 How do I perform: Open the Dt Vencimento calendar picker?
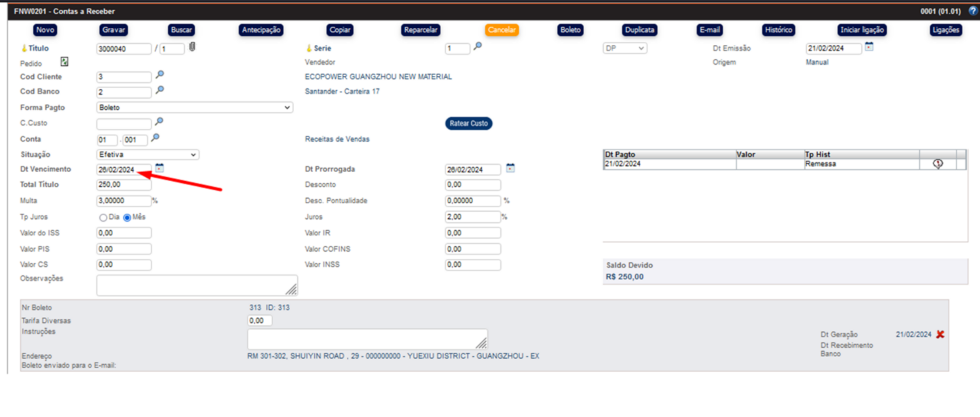159,169
